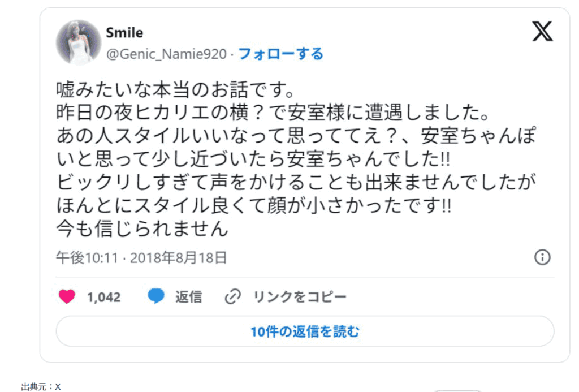Screen dimensions: 579x392
Task: Open the info icon beside the timestamp
Action: pyautogui.click(x=542, y=257)
